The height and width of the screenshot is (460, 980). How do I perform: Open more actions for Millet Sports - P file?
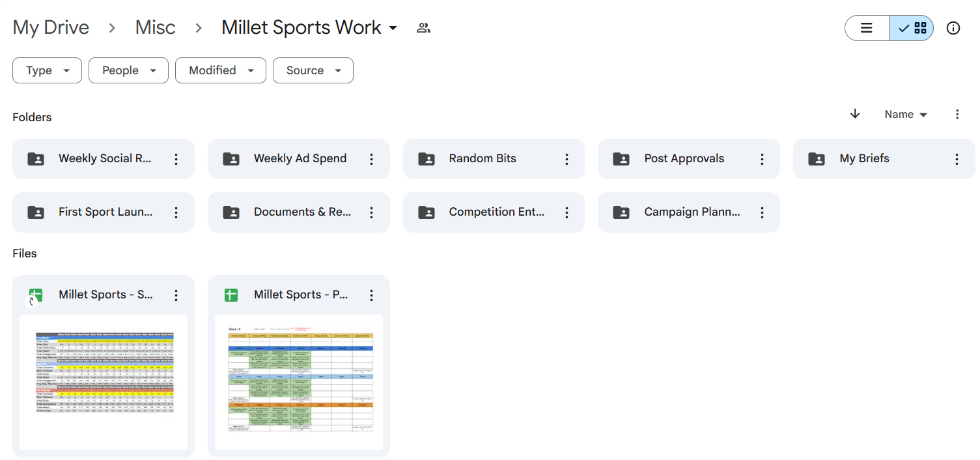(x=371, y=295)
